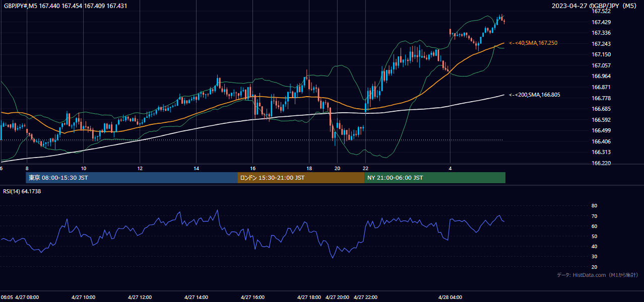Image resolution: width=644 pixels, height=302 pixels.
Task: Click the GBPJPY#,M5 symbol header text
Action: pyautogui.click(x=65, y=6)
